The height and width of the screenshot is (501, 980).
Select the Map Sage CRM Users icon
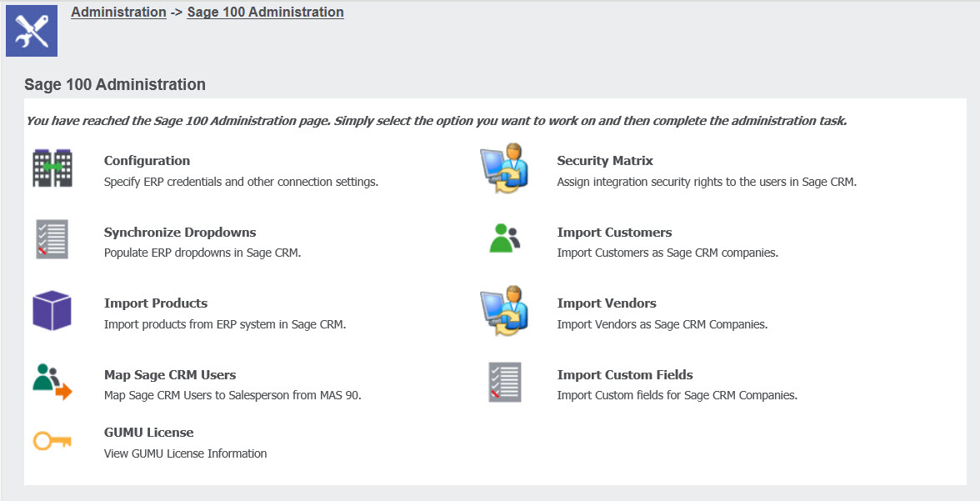(x=52, y=381)
